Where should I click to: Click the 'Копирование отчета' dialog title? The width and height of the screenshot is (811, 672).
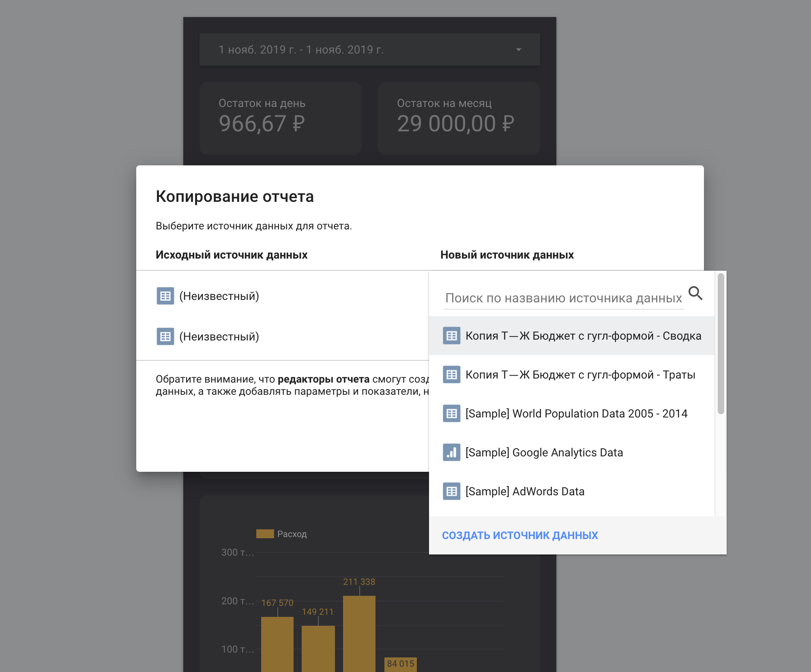point(235,197)
